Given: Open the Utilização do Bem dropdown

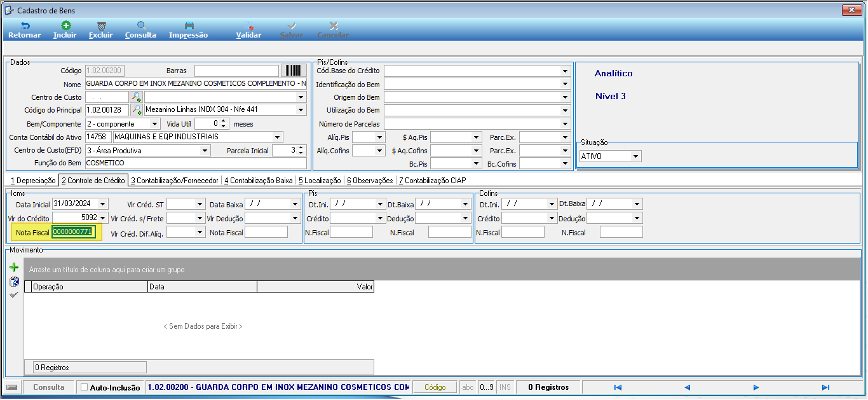Looking at the screenshot, I should (x=565, y=110).
